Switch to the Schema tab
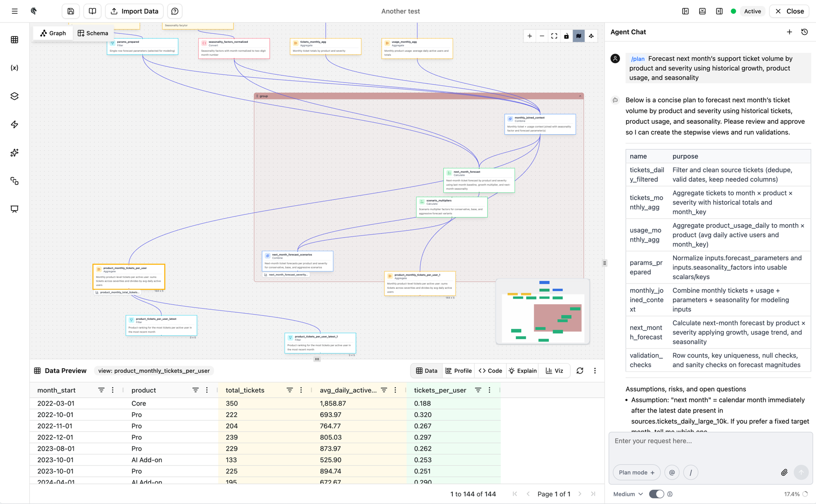The height and width of the screenshot is (504, 816). 93,33
